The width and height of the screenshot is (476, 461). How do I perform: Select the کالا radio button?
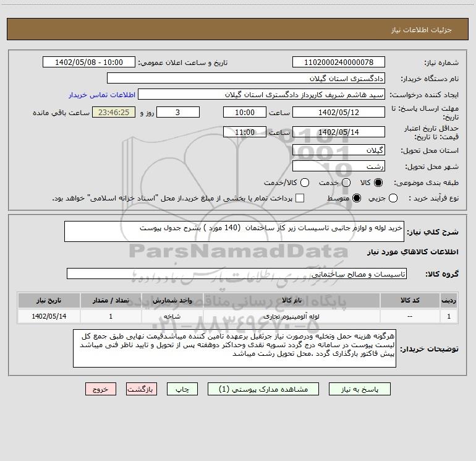point(378,183)
